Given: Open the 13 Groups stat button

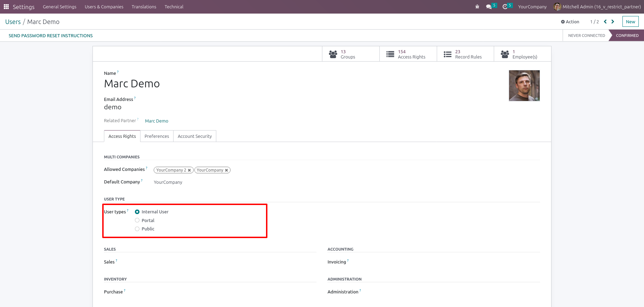Looking at the screenshot, I should pos(351,54).
